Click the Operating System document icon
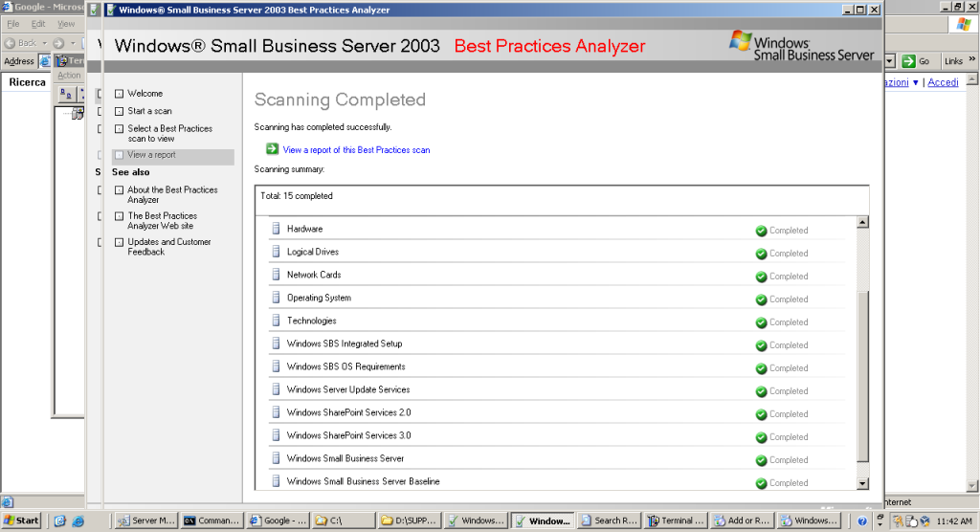980x532 pixels. point(276,298)
